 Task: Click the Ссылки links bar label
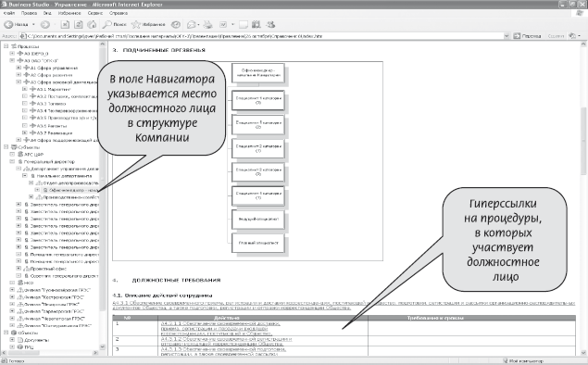(x=557, y=36)
